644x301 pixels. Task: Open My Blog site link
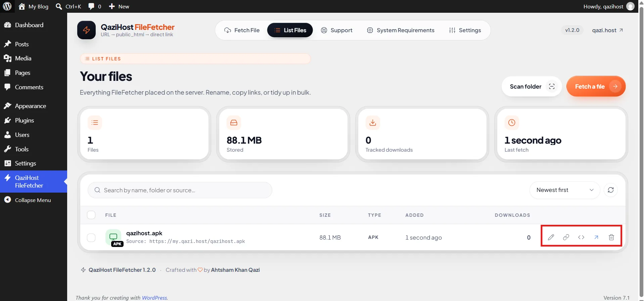(x=34, y=6)
